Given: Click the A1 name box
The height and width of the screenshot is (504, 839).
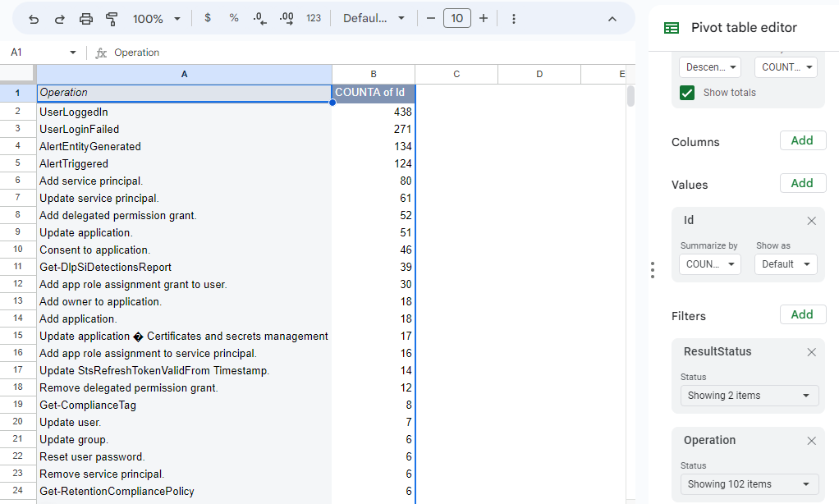Looking at the screenshot, I should coord(37,52).
